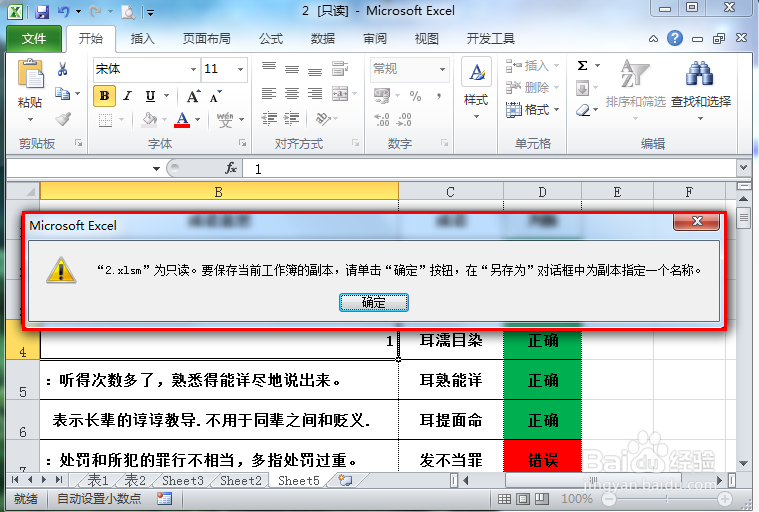Click the Decrease Indent icon
759x512 pixels.
coord(269,119)
